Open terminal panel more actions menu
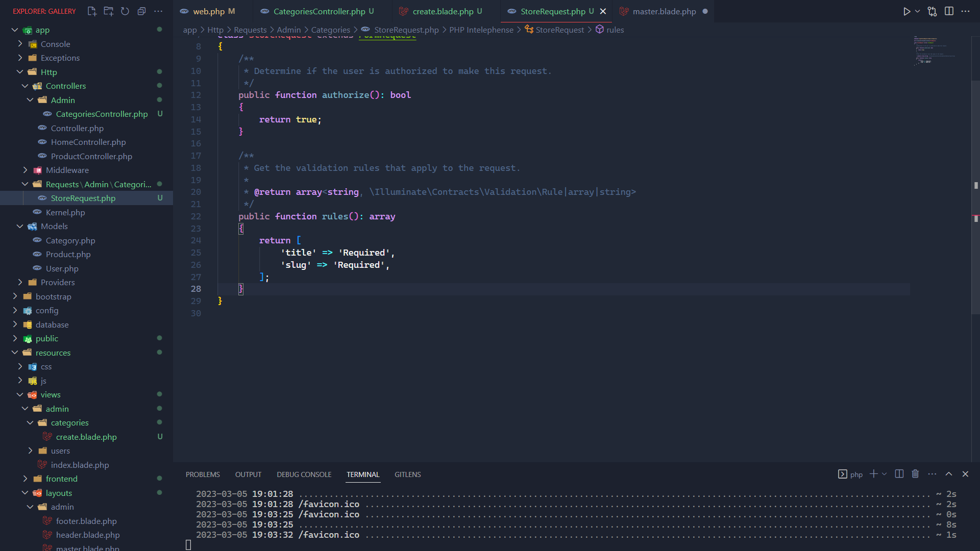 tap(932, 474)
